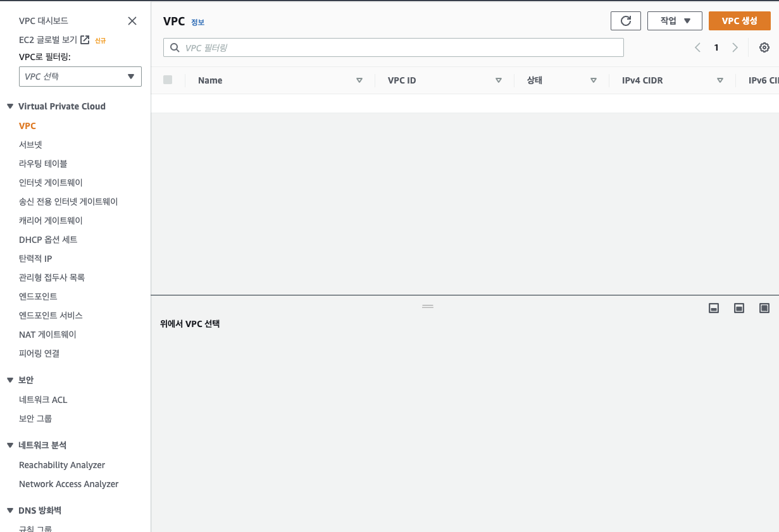Click the external link icon beside EC2 글로벌 보기
The width and height of the screenshot is (779, 532).
(x=85, y=40)
